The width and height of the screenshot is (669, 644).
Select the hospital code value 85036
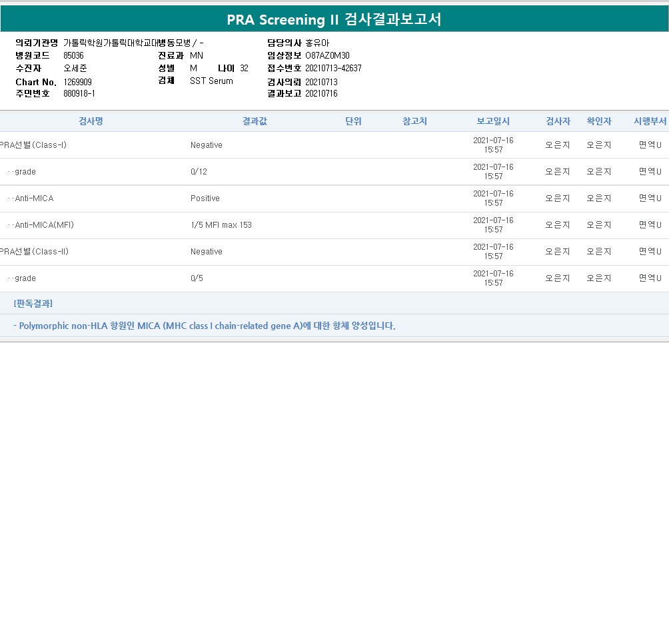click(x=73, y=55)
